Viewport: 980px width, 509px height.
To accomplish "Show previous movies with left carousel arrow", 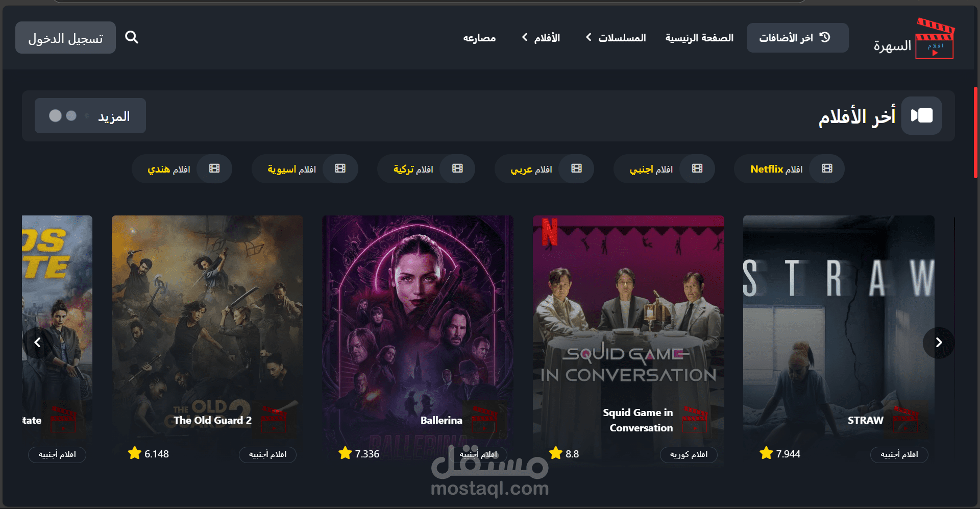I will click(37, 343).
